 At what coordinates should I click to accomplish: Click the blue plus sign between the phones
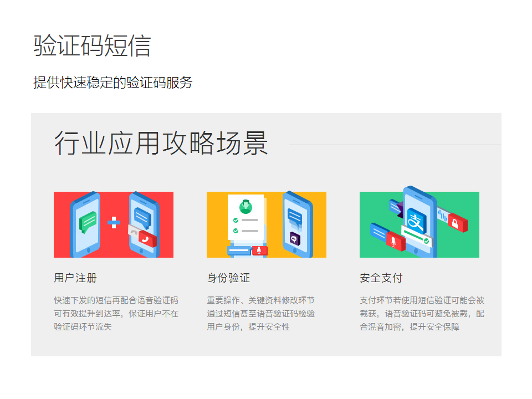[114, 223]
